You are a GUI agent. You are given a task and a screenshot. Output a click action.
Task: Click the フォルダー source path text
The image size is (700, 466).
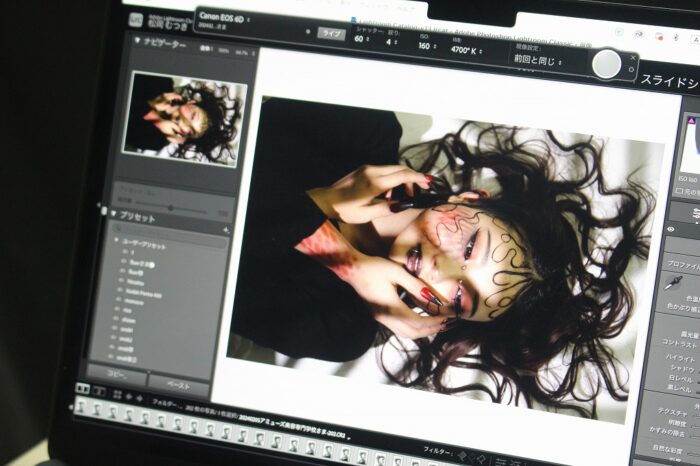coord(165,403)
